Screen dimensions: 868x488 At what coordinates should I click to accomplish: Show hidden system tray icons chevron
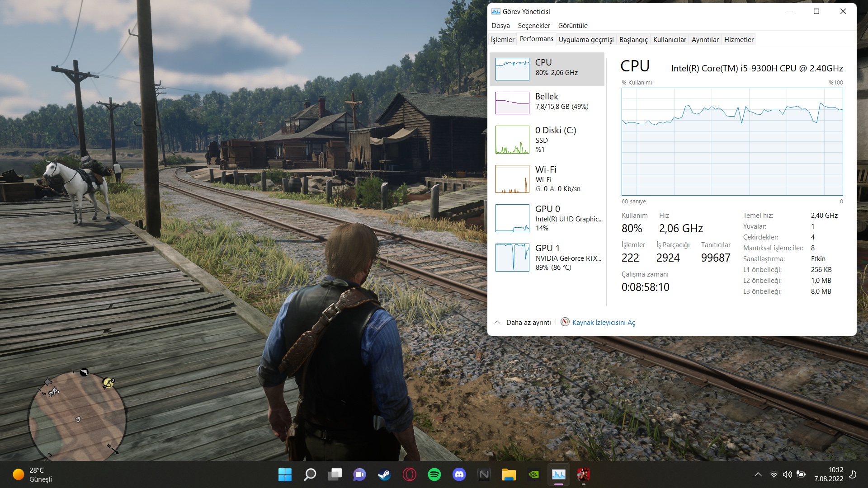[758, 474]
